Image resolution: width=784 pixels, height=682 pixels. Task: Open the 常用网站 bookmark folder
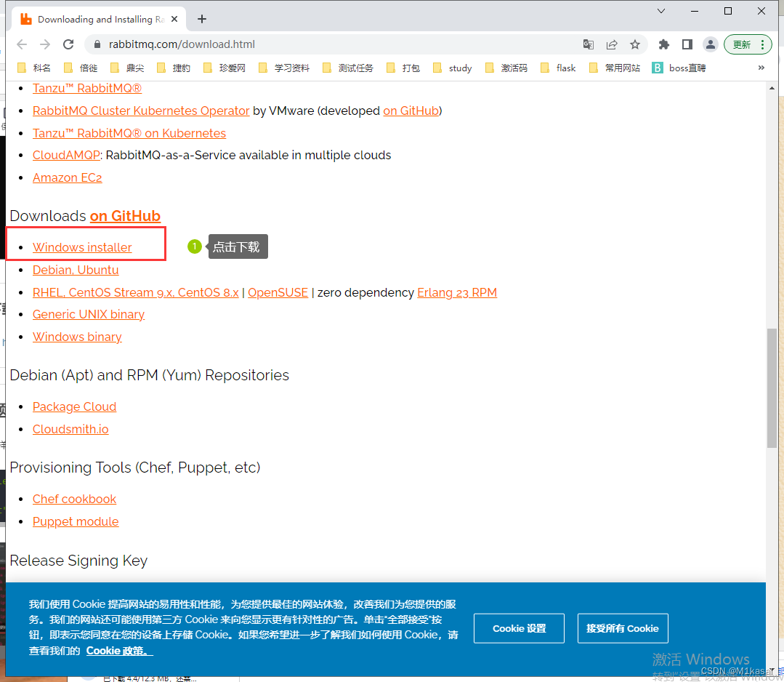615,68
